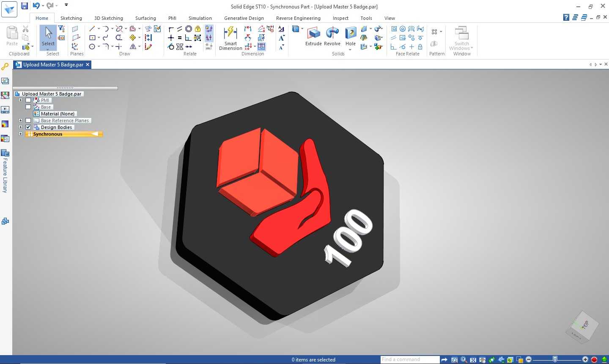Click the Undo arrow in the title bar
This screenshot has width=609, height=364.
[x=36, y=6]
